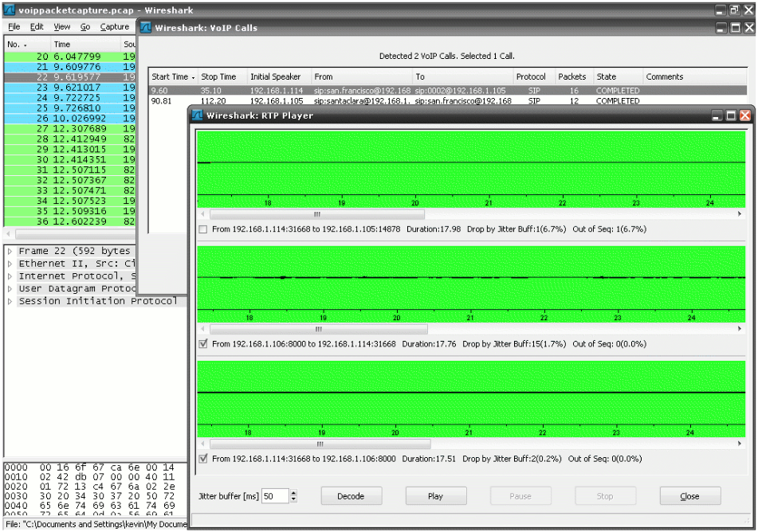Click the Wireshark icon in RTP Player title bar

(x=197, y=115)
